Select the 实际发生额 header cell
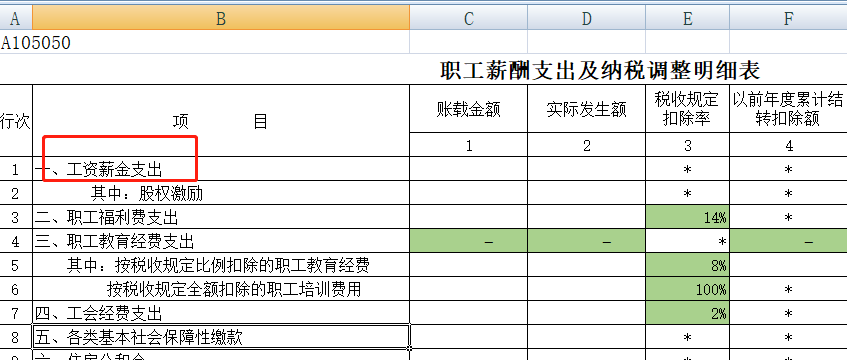 (x=586, y=109)
